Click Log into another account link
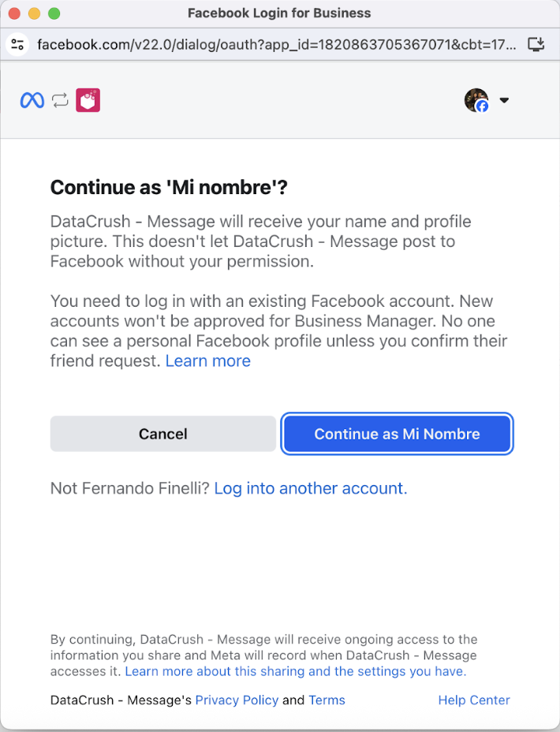The width and height of the screenshot is (560, 732). point(311,488)
